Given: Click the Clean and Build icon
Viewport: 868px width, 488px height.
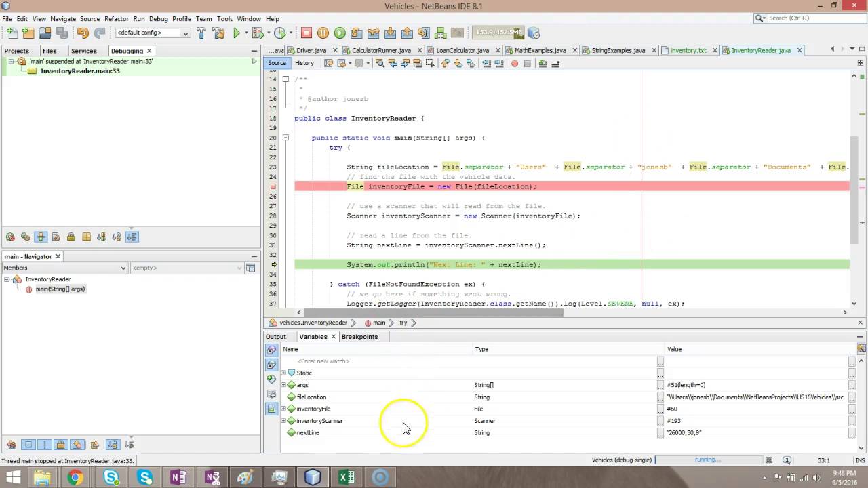Looking at the screenshot, I should click(218, 33).
